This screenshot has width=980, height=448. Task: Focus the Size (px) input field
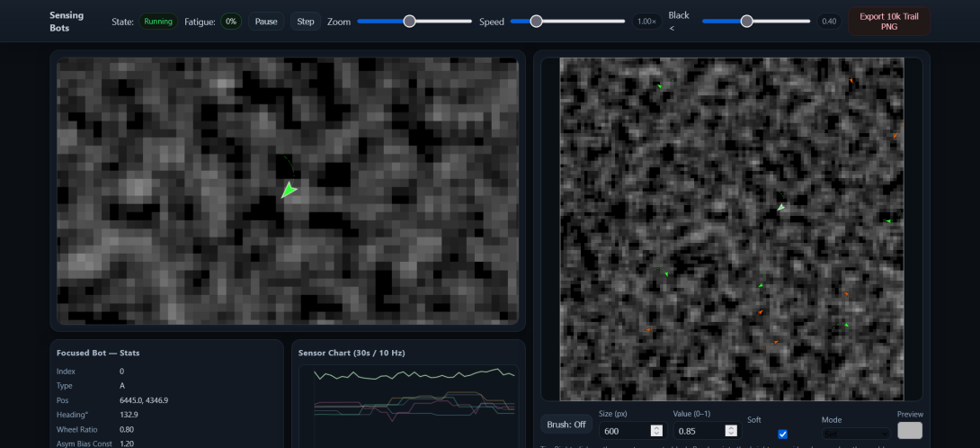(x=633, y=431)
